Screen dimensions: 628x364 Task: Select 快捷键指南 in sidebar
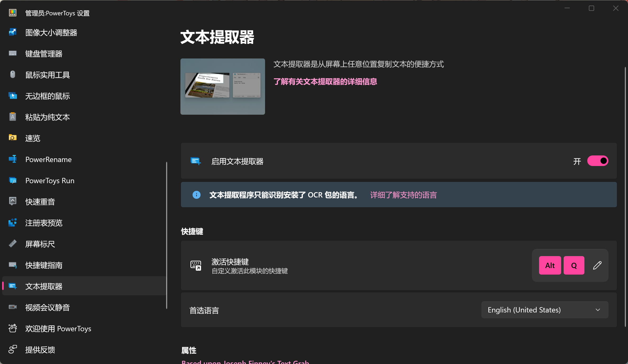(x=84, y=265)
